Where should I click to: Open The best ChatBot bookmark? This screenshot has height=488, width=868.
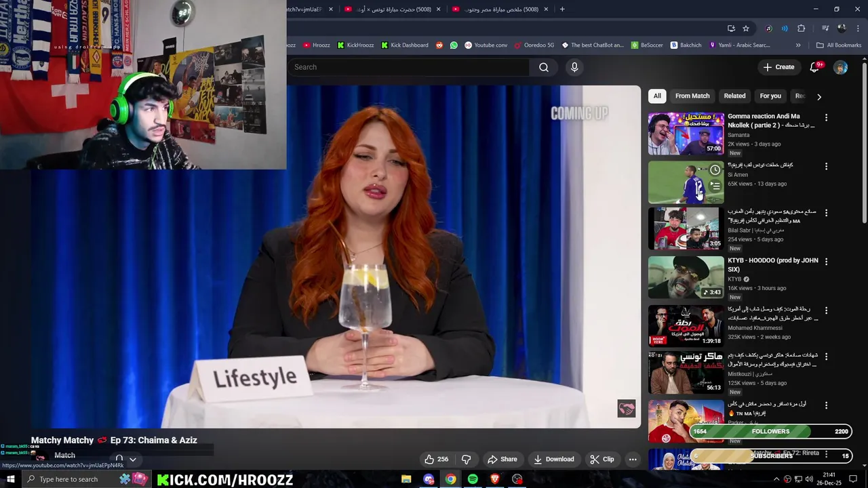click(x=592, y=45)
